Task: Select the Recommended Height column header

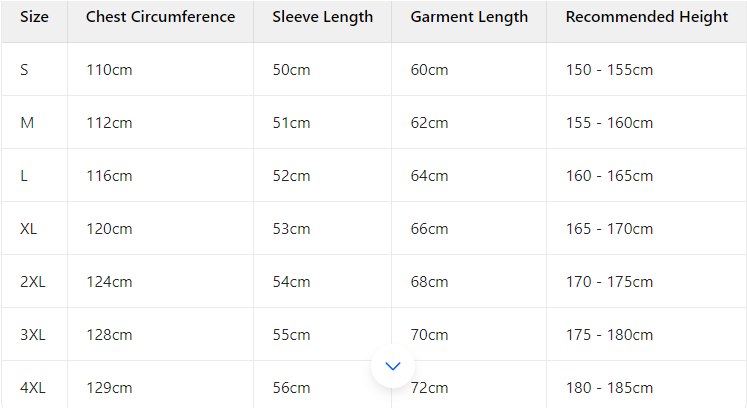Action: pos(646,17)
